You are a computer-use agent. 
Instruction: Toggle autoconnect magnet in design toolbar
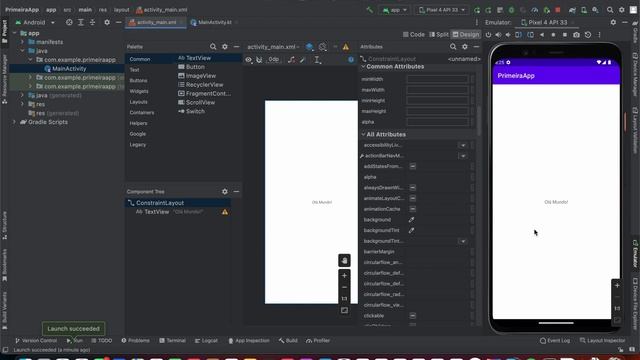click(x=259, y=60)
